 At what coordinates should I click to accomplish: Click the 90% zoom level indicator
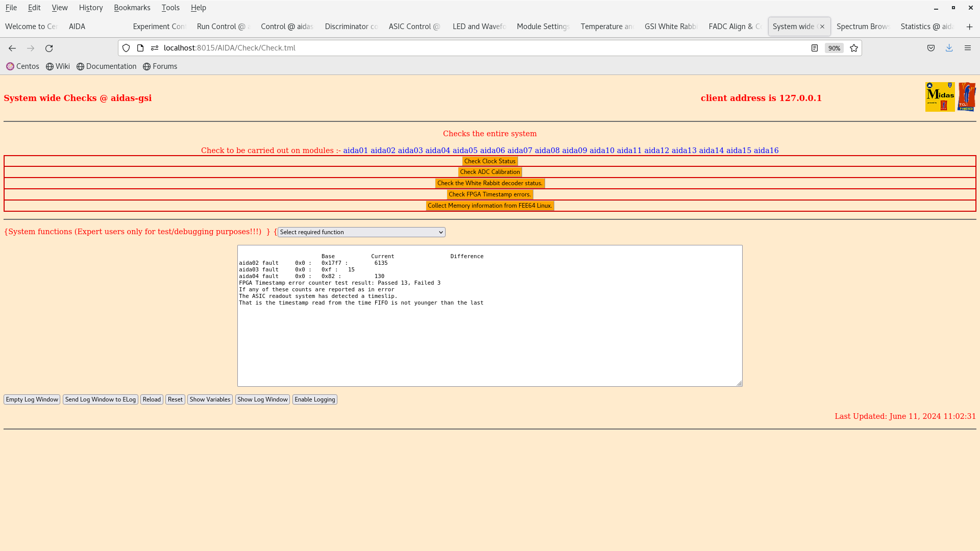coord(834,48)
